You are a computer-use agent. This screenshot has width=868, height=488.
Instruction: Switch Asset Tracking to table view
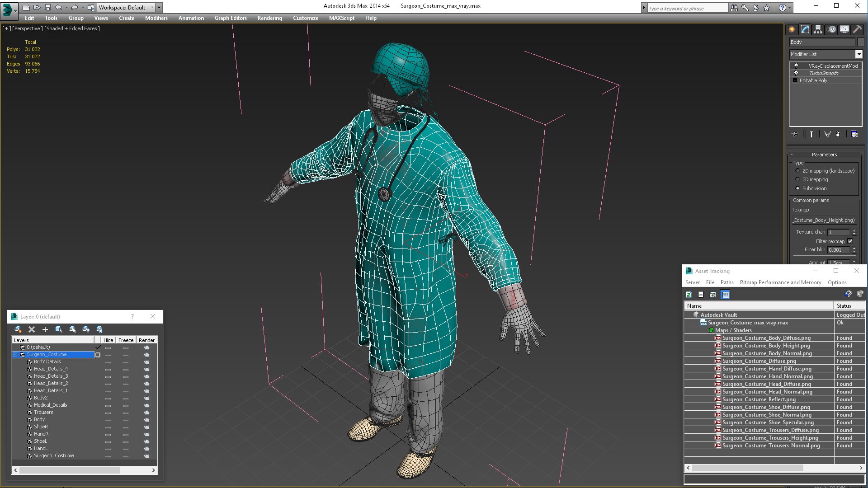tap(726, 295)
